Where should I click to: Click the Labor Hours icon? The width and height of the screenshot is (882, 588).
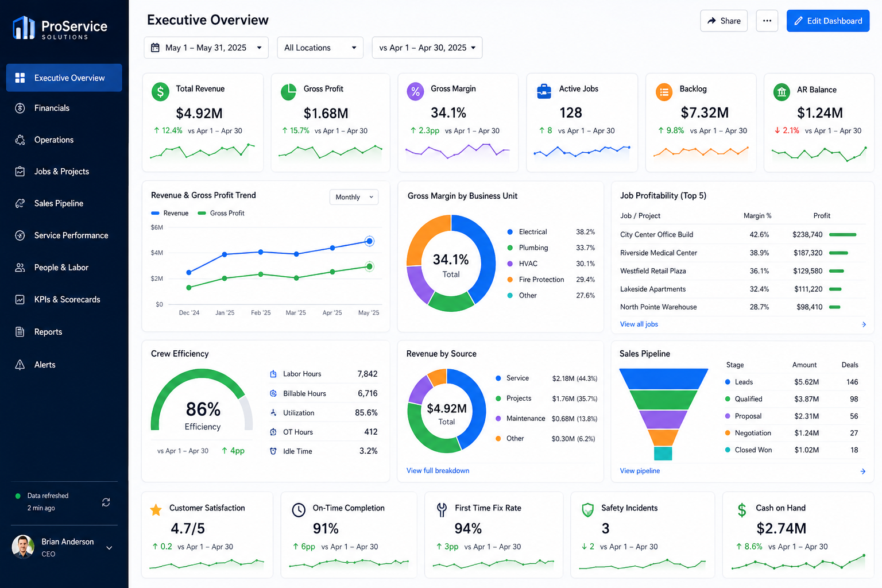tap(273, 374)
